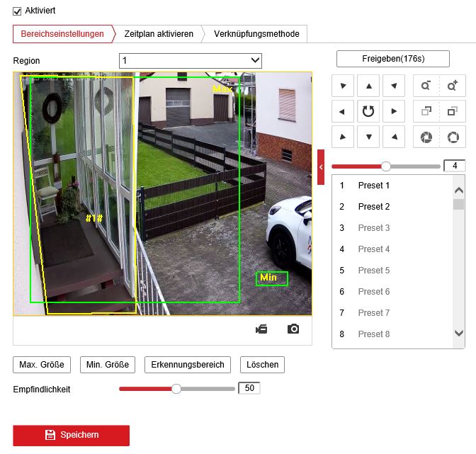
Task: Click the video record icon below preview
Action: click(262, 329)
